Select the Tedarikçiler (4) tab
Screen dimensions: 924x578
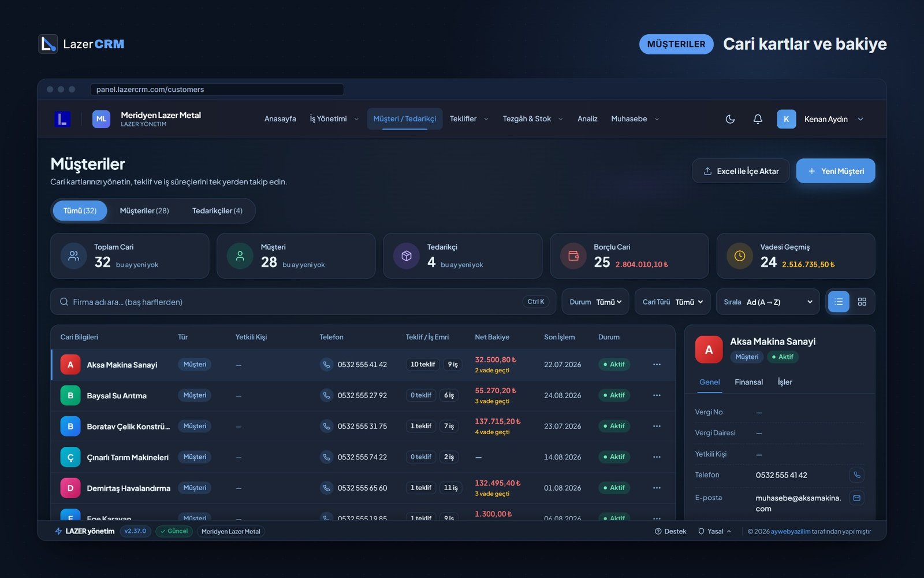[217, 211]
